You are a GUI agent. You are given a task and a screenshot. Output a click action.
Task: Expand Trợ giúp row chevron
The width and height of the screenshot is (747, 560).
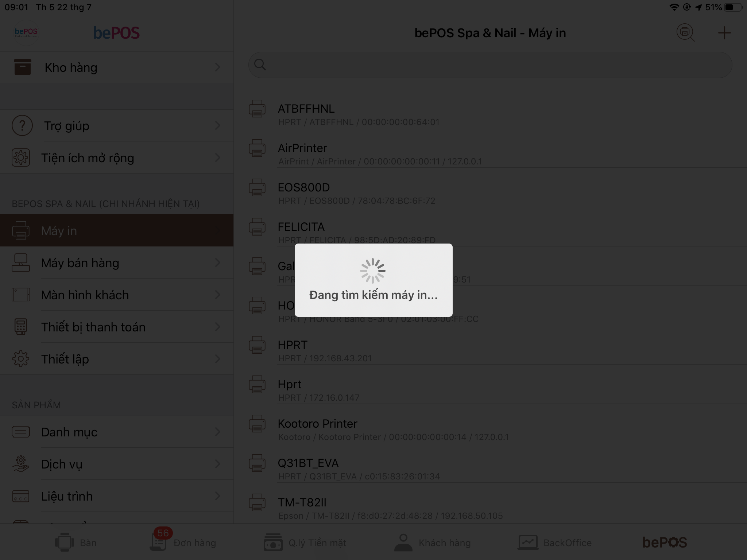(218, 125)
